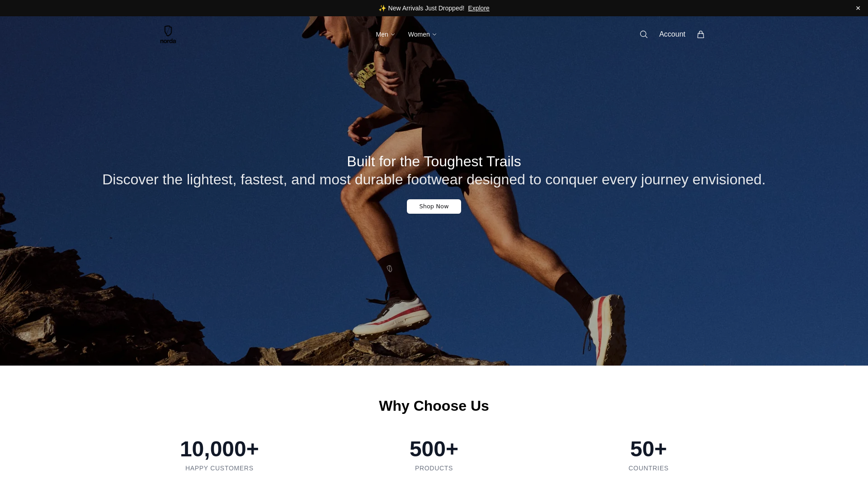Viewport: 868px width, 488px height.
Task: Click the Shop Now button
Action: pos(434,206)
